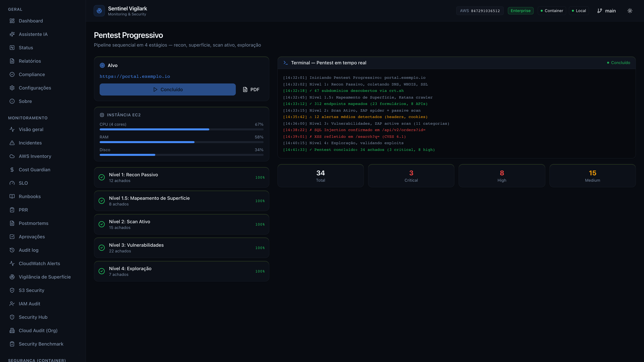
Task: Click the CPU usage progress bar
Action: (x=181, y=129)
